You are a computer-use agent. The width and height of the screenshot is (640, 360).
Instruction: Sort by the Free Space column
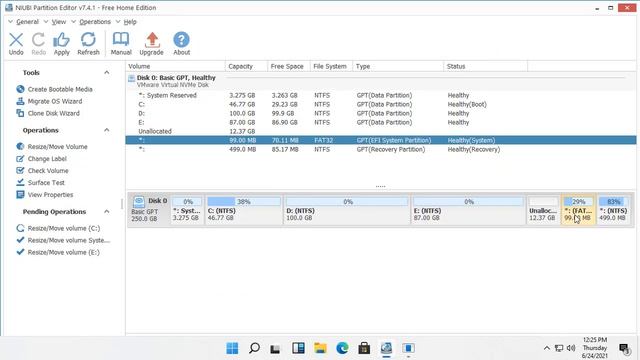coord(289,66)
